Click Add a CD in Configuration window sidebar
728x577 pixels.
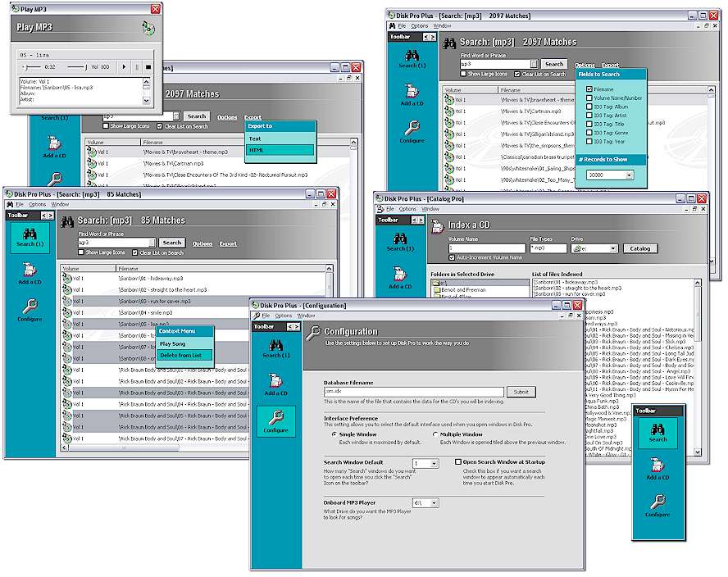tap(275, 382)
